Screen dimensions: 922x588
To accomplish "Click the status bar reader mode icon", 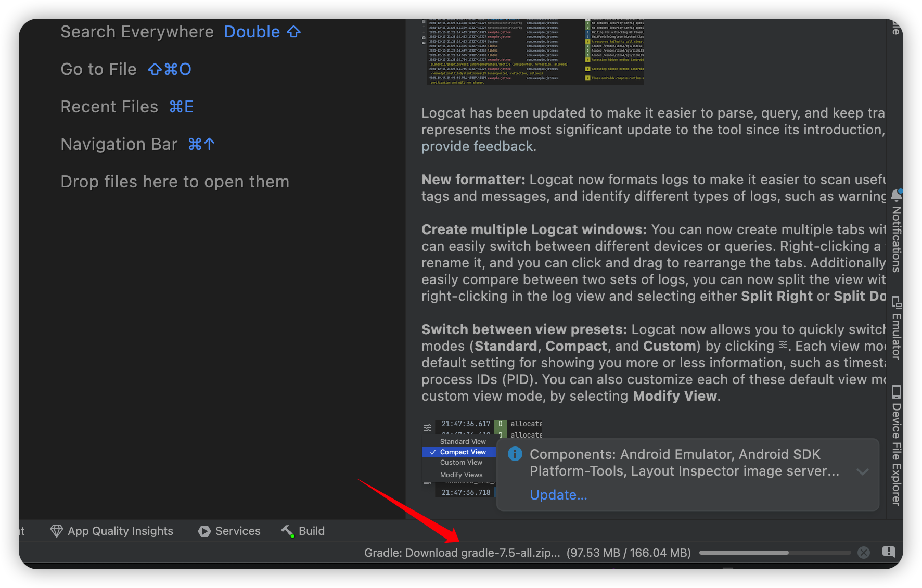I will (889, 552).
